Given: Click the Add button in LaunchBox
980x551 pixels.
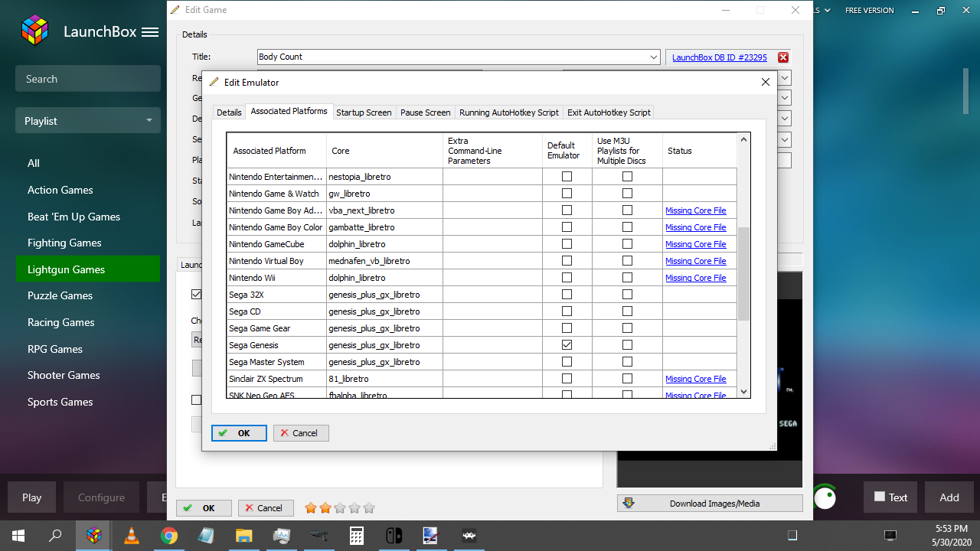Looking at the screenshot, I should [949, 497].
